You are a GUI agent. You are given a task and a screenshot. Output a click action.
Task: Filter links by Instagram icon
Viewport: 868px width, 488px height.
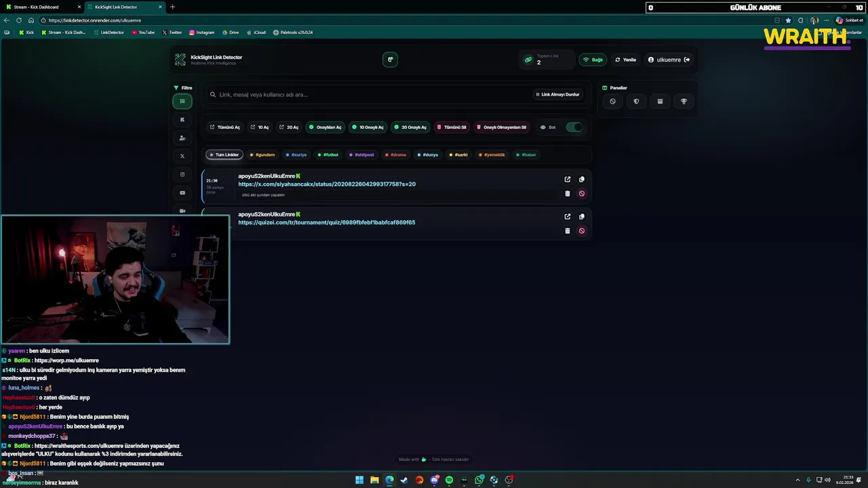pos(182,174)
